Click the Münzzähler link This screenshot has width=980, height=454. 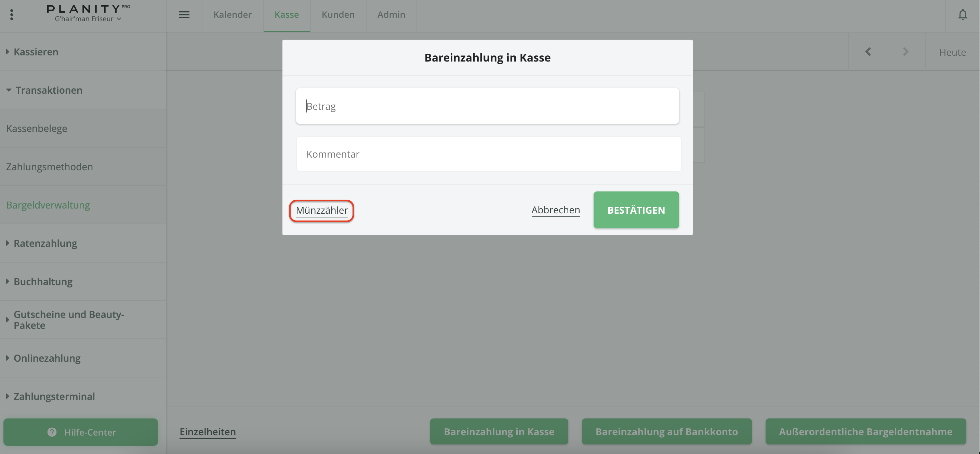coord(321,210)
